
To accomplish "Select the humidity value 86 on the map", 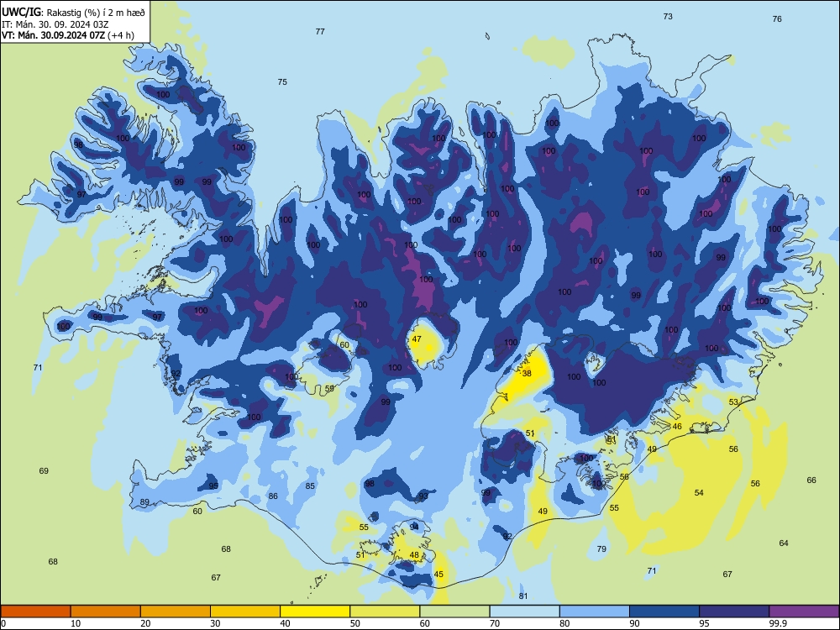I will pyautogui.click(x=273, y=496).
